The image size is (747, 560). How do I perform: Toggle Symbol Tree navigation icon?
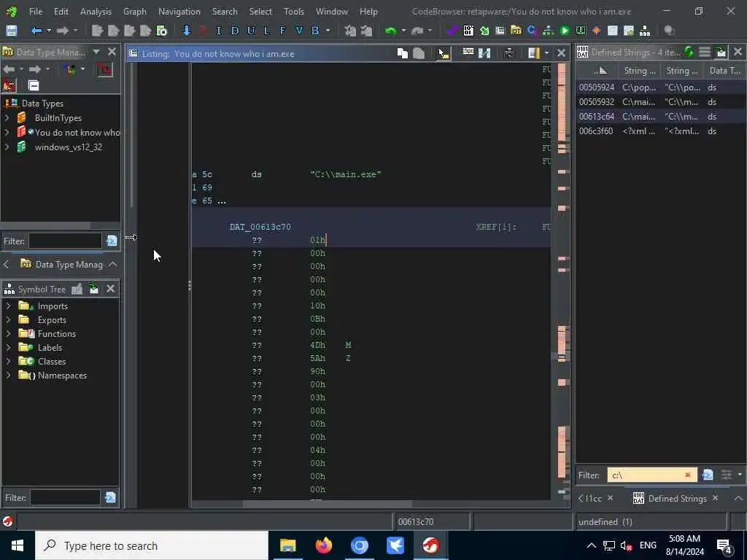(94, 289)
